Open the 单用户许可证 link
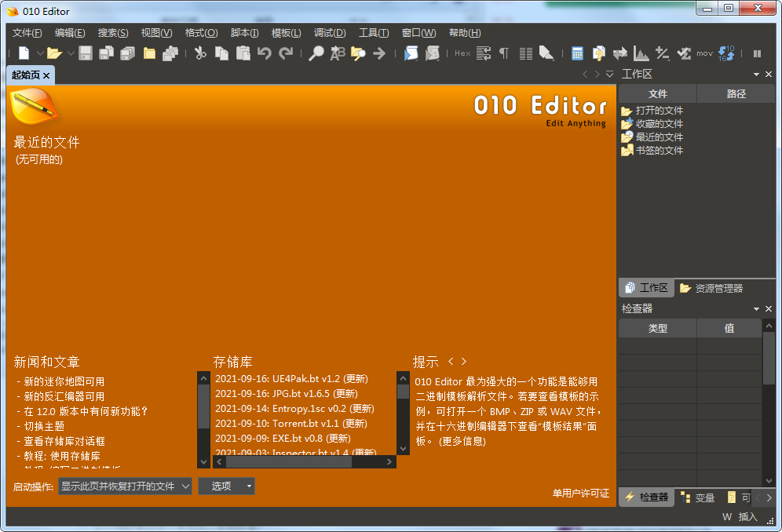Screen dimensions: 782x532 (x=580, y=493)
